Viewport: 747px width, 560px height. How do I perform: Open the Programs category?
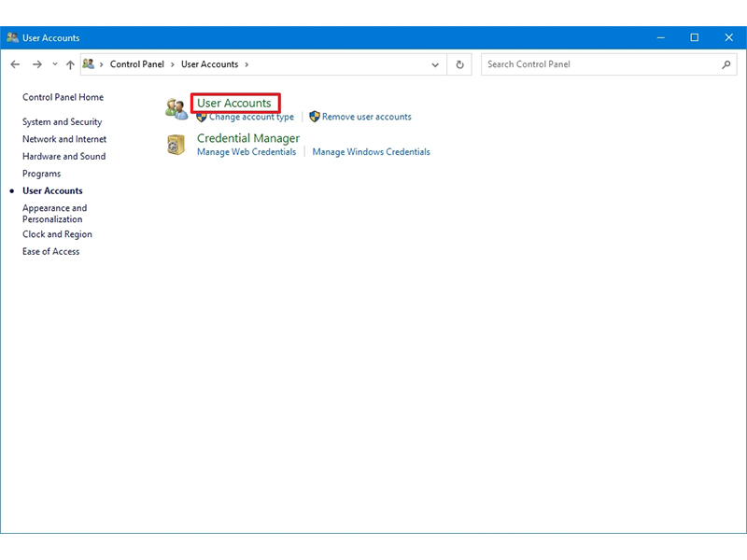[41, 174]
